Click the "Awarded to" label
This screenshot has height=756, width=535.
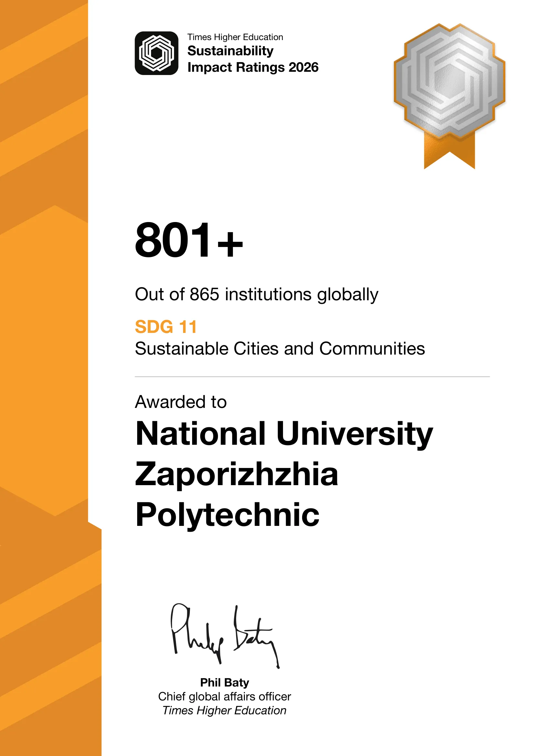point(181,402)
